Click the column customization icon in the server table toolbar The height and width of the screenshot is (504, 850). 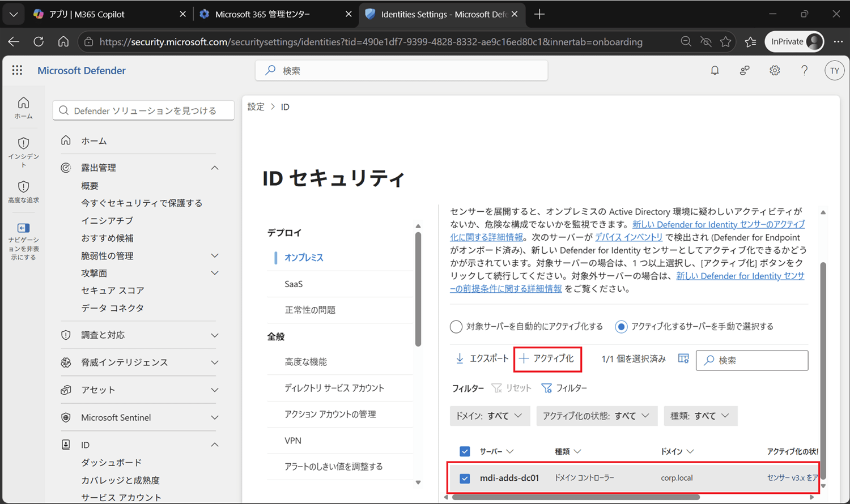683,359
